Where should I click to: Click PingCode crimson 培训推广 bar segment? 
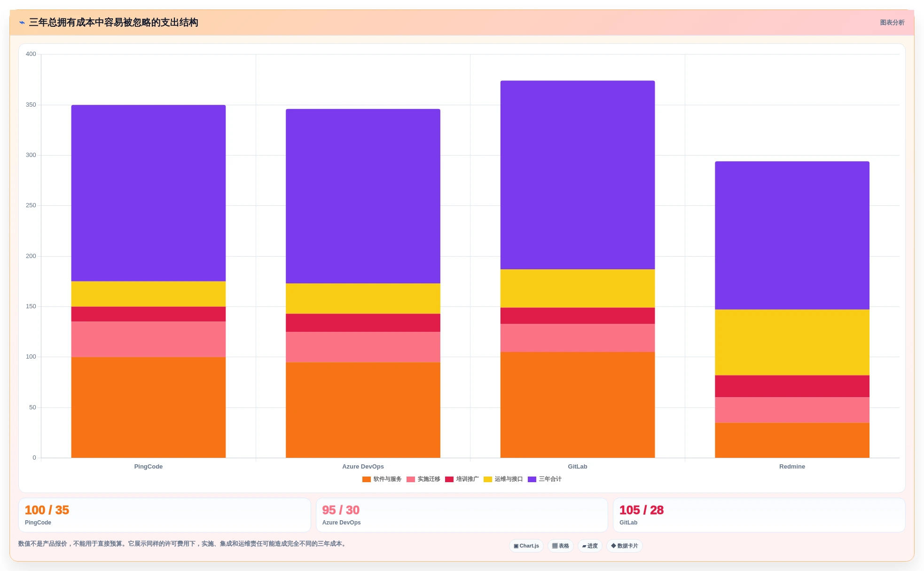coord(149,314)
